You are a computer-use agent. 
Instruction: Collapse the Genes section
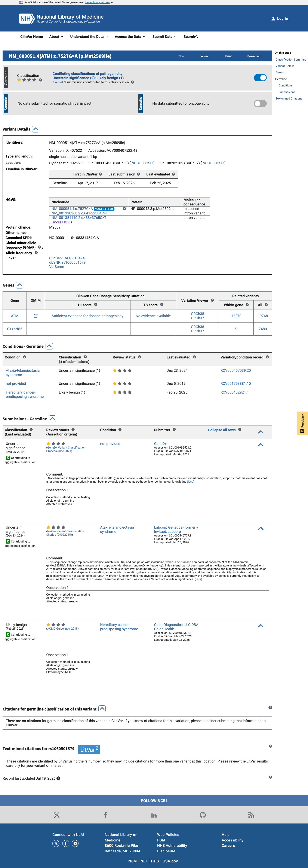(x=20, y=285)
